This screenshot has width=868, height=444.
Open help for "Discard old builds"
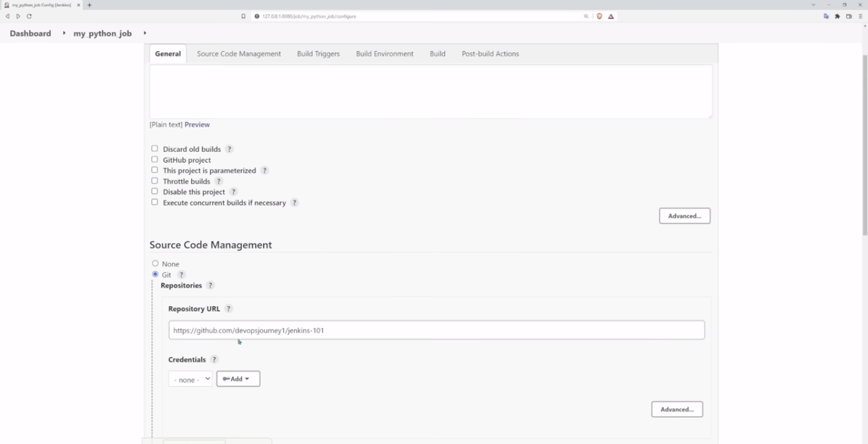click(229, 149)
